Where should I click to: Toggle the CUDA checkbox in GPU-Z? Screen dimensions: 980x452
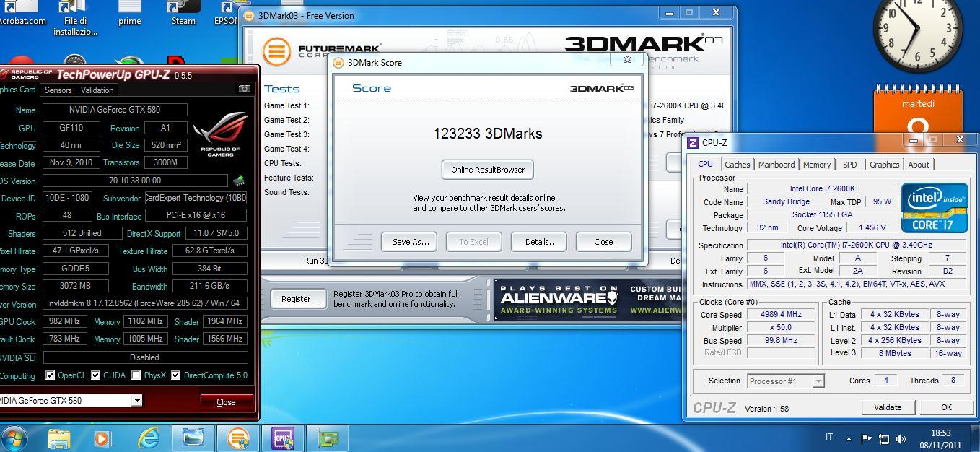(95, 375)
